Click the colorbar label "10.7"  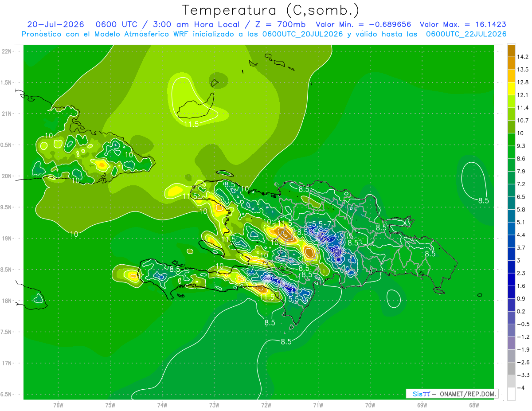[x=523, y=120]
